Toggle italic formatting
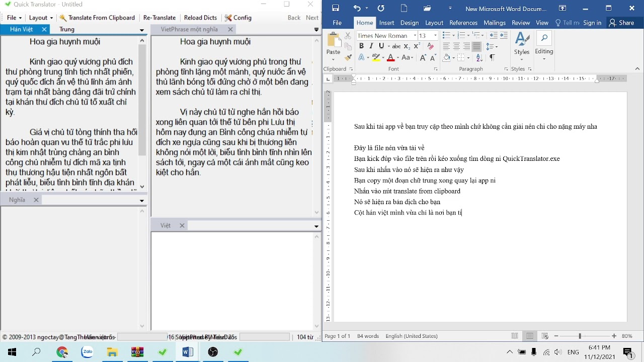The image size is (644, 362). [371, 46]
